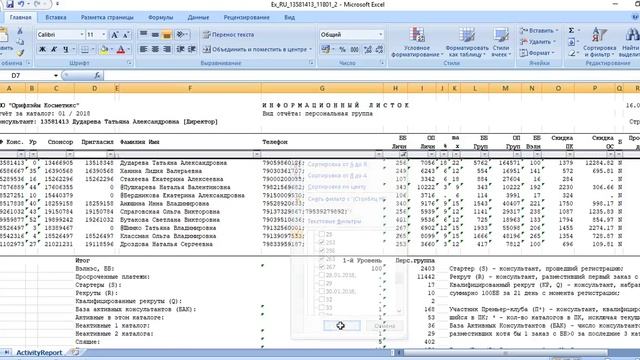Open text orientation options

181,35
